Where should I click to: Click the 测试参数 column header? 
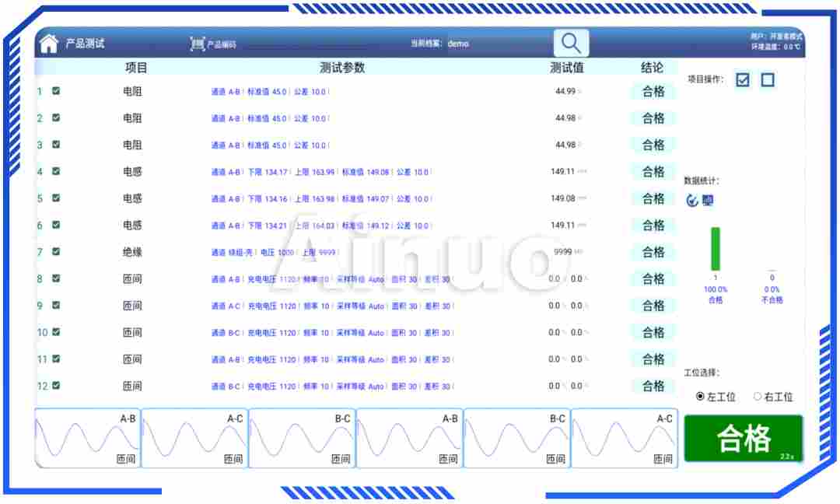click(342, 68)
